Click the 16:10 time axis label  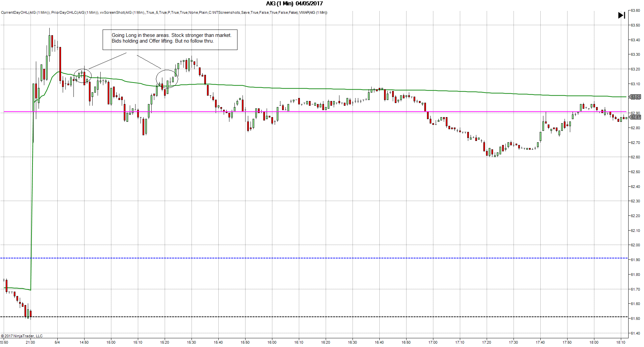click(299, 342)
